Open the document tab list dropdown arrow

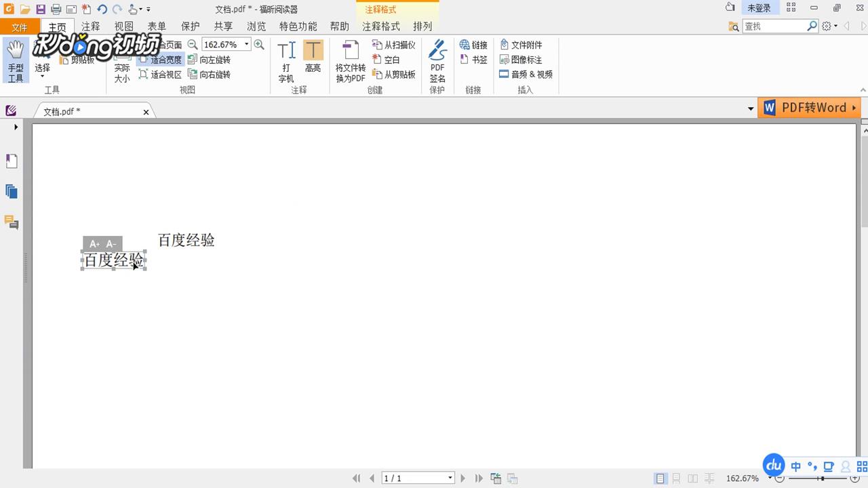[x=751, y=108]
